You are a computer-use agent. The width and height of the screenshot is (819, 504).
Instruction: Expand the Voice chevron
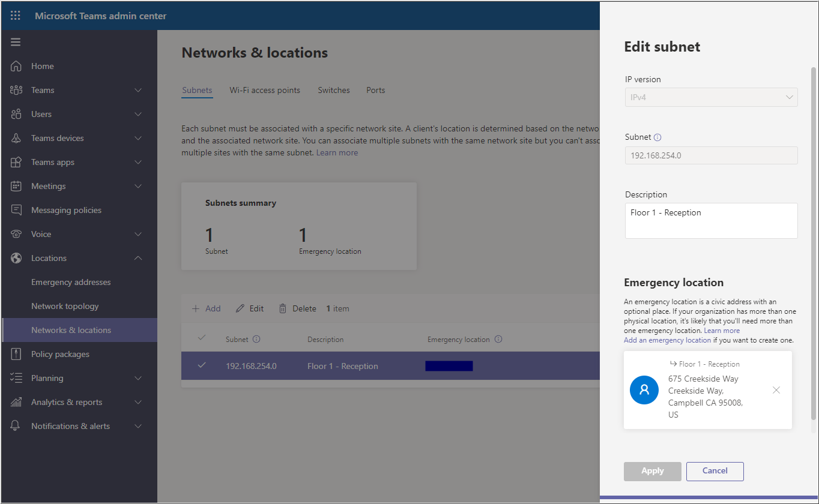138,234
